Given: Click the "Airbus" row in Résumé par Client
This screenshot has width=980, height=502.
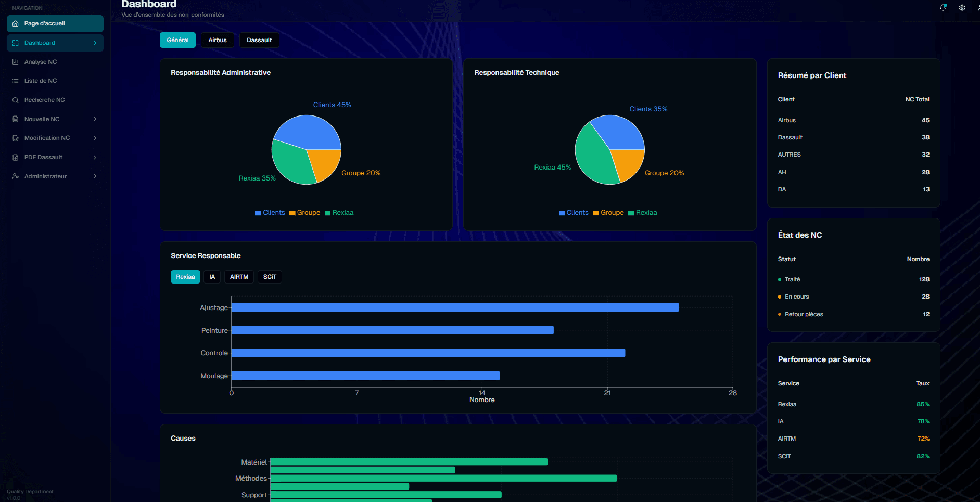Looking at the screenshot, I should (x=854, y=120).
